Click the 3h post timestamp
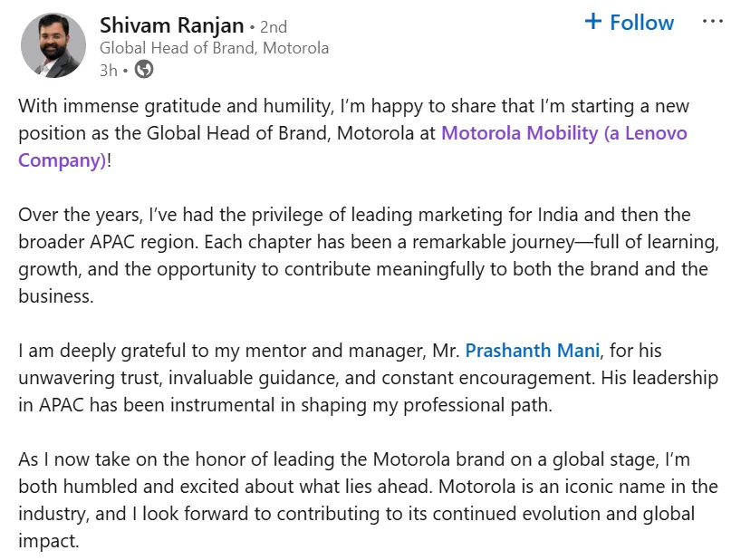This screenshot has width=741, height=560. click(108, 71)
